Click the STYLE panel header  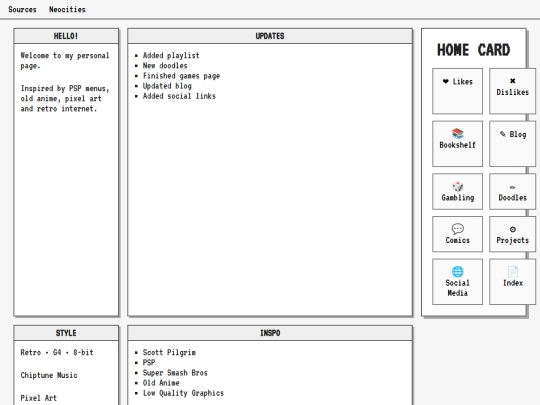pyautogui.click(x=66, y=333)
